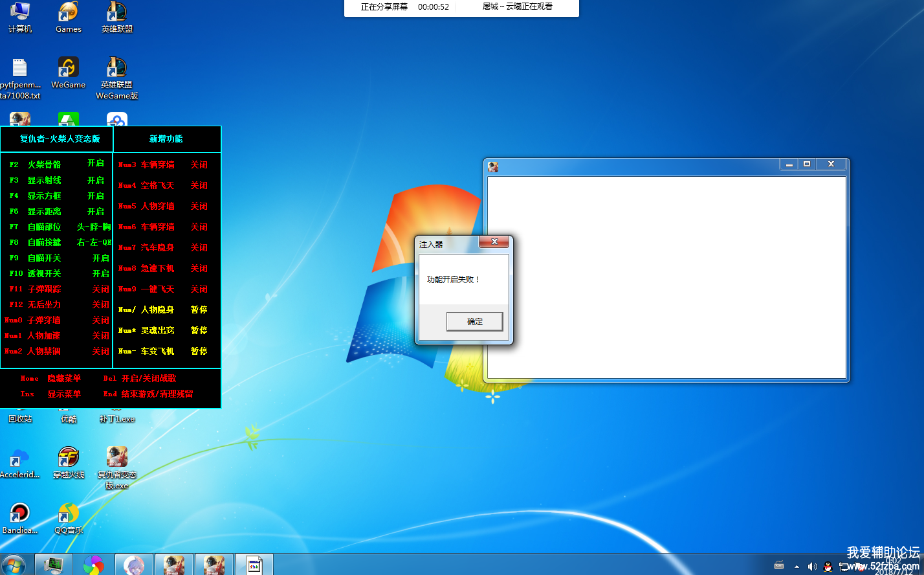Launch the 穿越火线 desktop shortcut
Image resolution: width=924 pixels, height=575 pixels.
coord(69,463)
